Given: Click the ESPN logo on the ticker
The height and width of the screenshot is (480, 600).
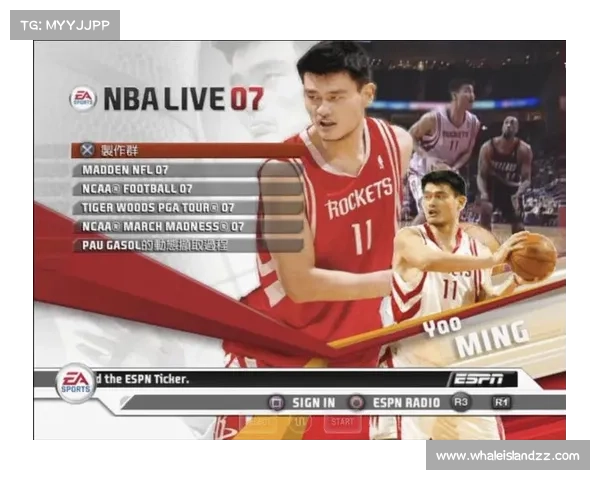Looking at the screenshot, I should (x=479, y=379).
